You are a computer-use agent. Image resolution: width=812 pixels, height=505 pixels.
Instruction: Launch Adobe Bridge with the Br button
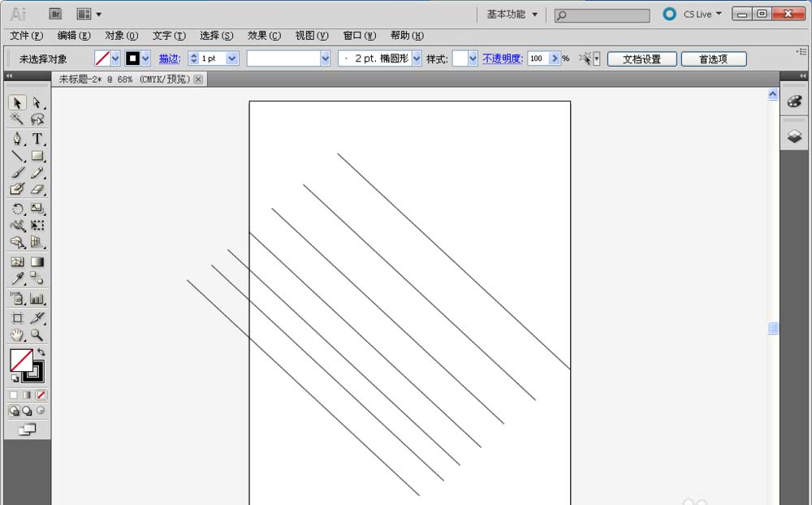pos(55,14)
